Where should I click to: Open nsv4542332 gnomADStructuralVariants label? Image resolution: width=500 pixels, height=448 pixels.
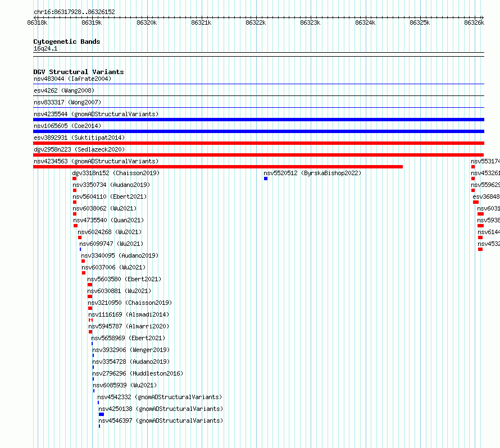[x=160, y=397]
